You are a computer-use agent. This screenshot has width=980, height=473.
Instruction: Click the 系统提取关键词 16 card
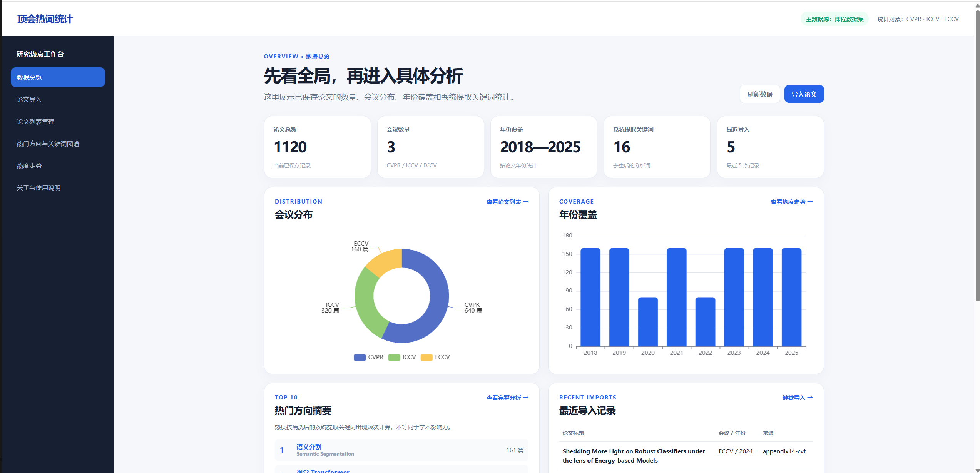click(657, 147)
